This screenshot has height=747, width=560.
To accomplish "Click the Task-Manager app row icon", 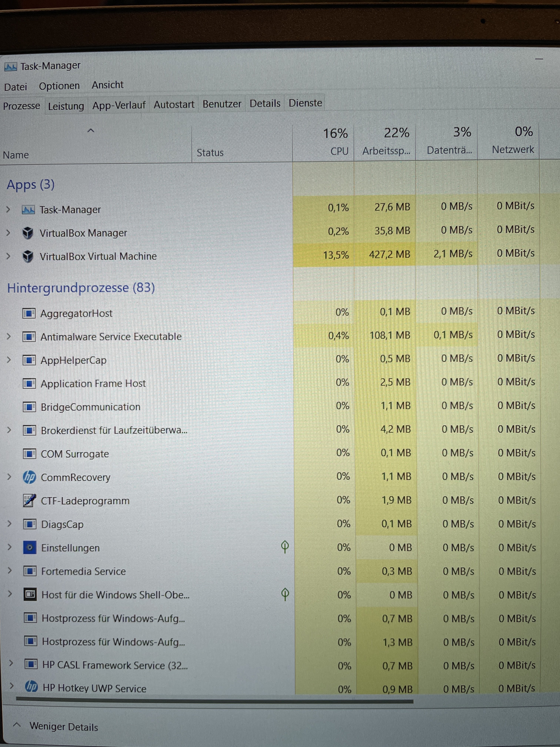I will tap(28, 210).
